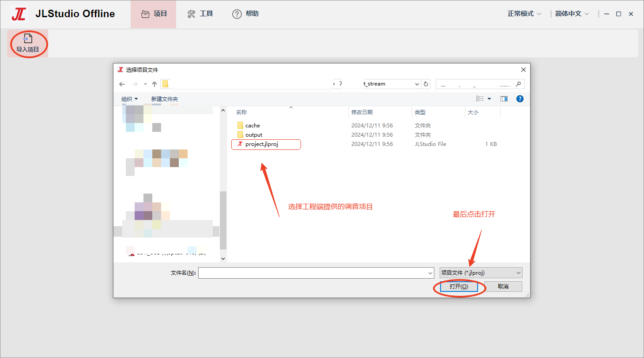Image resolution: width=644 pixels, height=358 pixels.
Task: Click the JLStudio Offline logo
Action: (x=19, y=14)
